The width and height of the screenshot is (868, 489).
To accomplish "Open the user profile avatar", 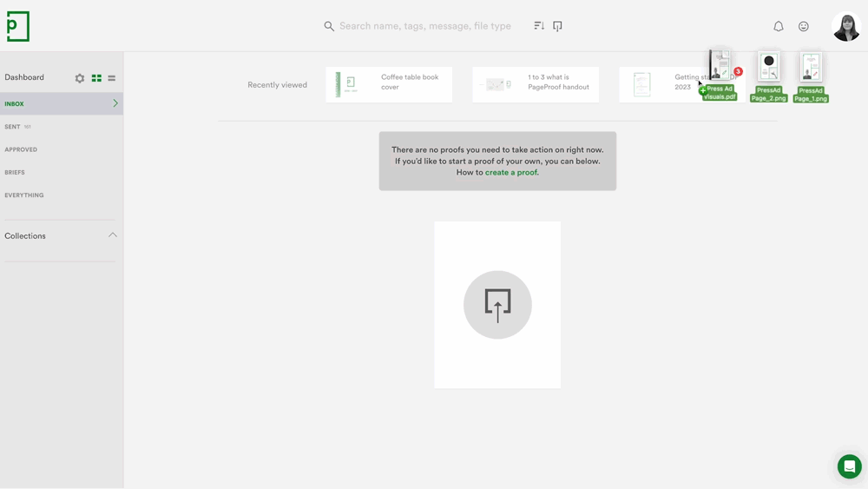I will pos(846,26).
